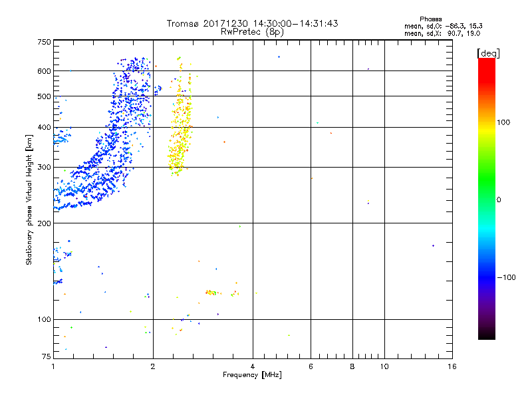Click the x-axis tick label '8'
The height and width of the screenshot is (399, 532).
(352, 366)
